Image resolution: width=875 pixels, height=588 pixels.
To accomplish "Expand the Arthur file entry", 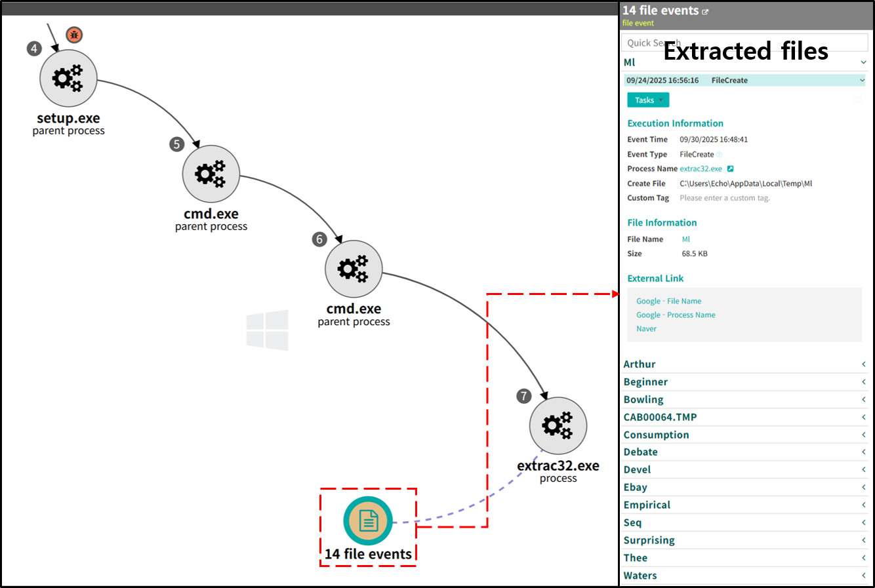I will 863,364.
